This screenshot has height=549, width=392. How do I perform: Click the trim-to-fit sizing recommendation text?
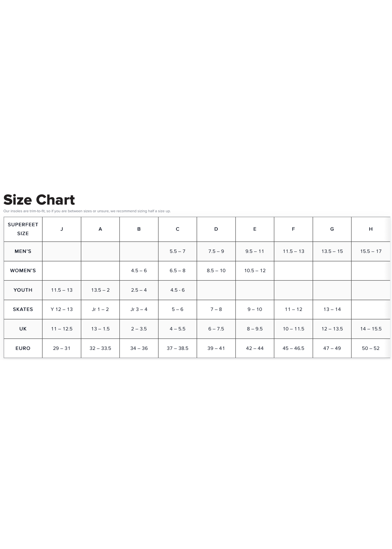click(87, 211)
